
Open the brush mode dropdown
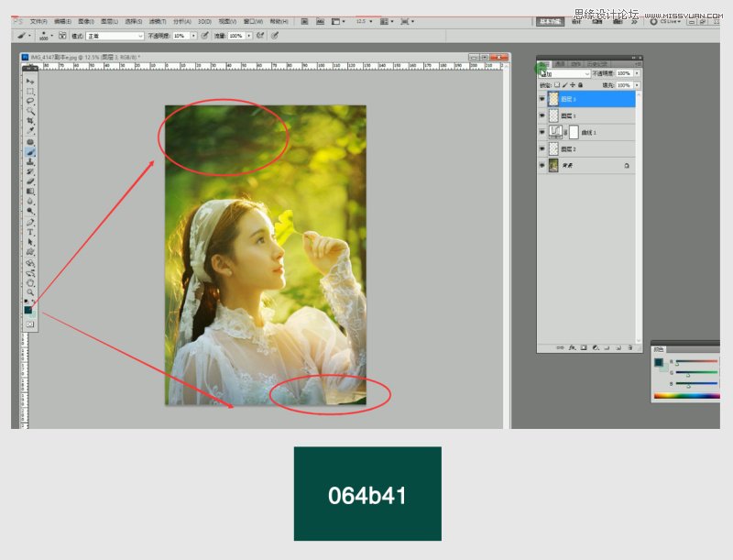(115, 35)
